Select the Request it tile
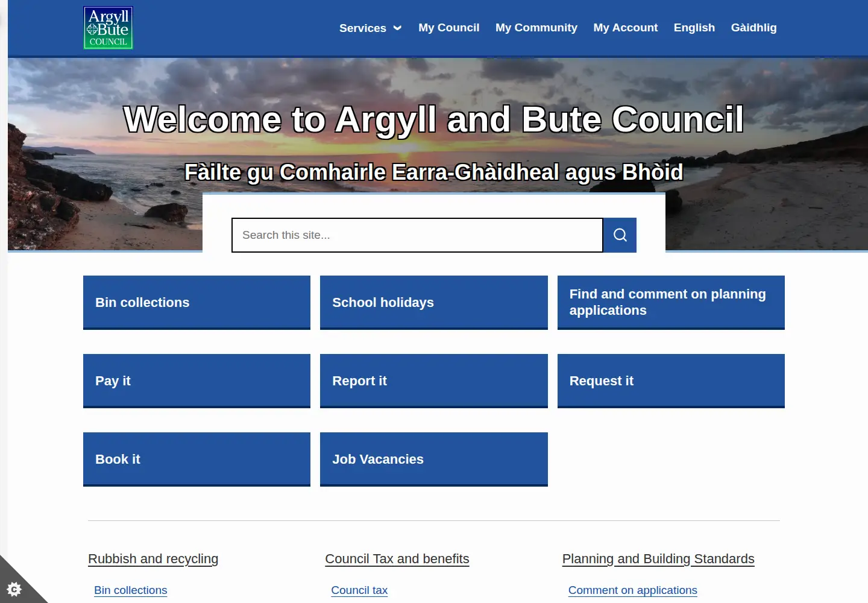The image size is (868, 603). click(671, 381)
